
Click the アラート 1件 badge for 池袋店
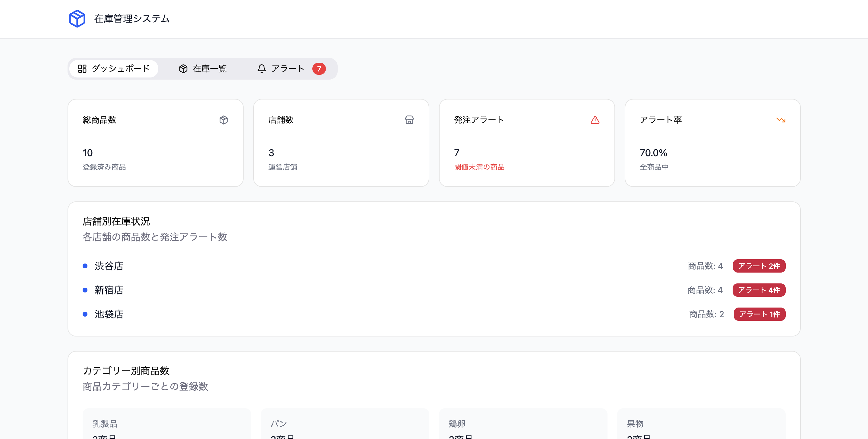pos(759,314)
